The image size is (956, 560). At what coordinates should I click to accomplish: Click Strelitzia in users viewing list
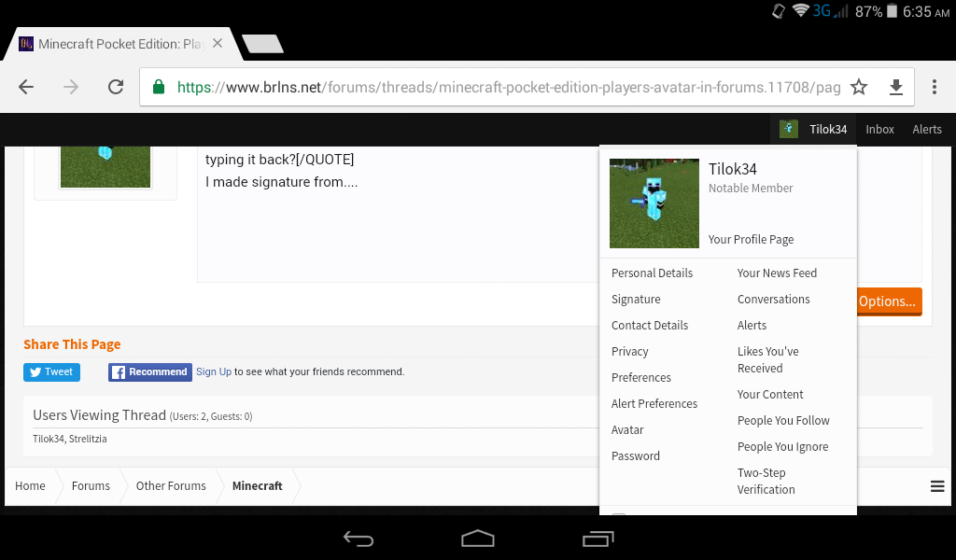click(x=88, y=439)
